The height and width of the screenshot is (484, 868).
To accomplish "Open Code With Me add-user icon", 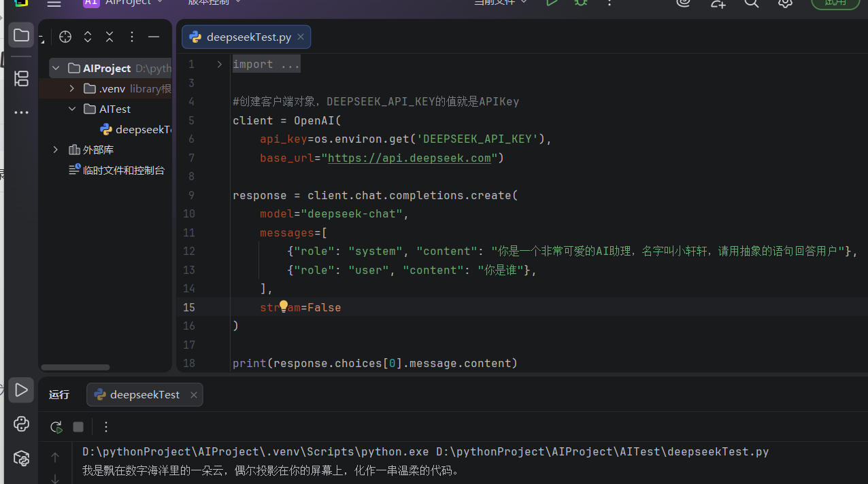I will 718,3.
